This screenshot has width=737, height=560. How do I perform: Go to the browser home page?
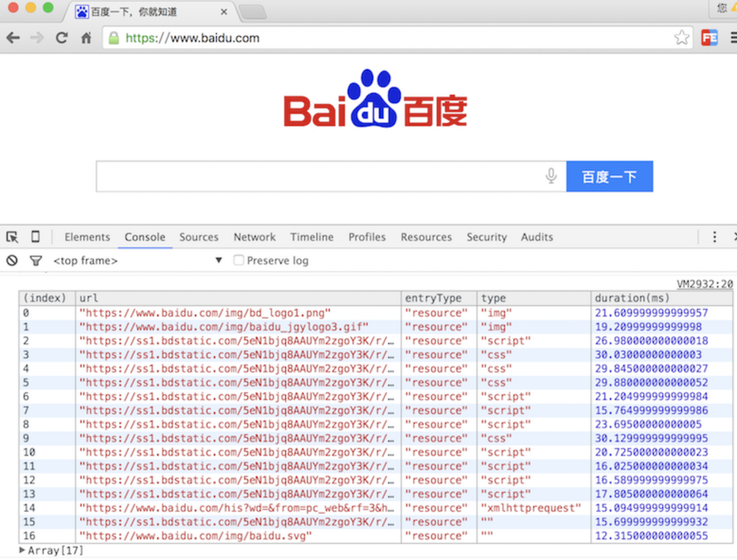click(86, 38)
